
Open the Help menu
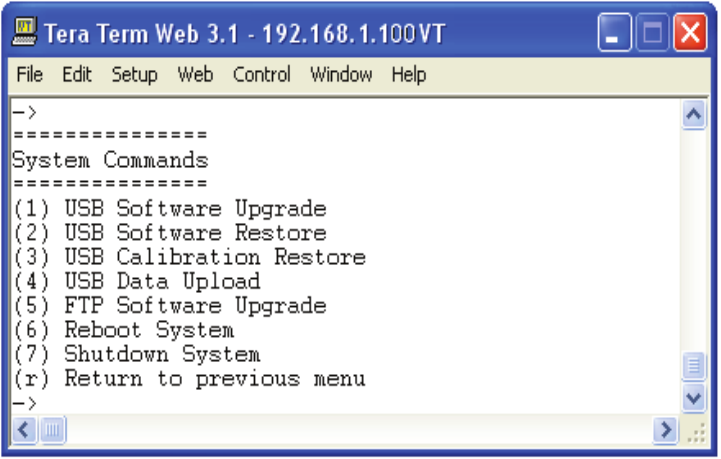click(x=409, y=75)
